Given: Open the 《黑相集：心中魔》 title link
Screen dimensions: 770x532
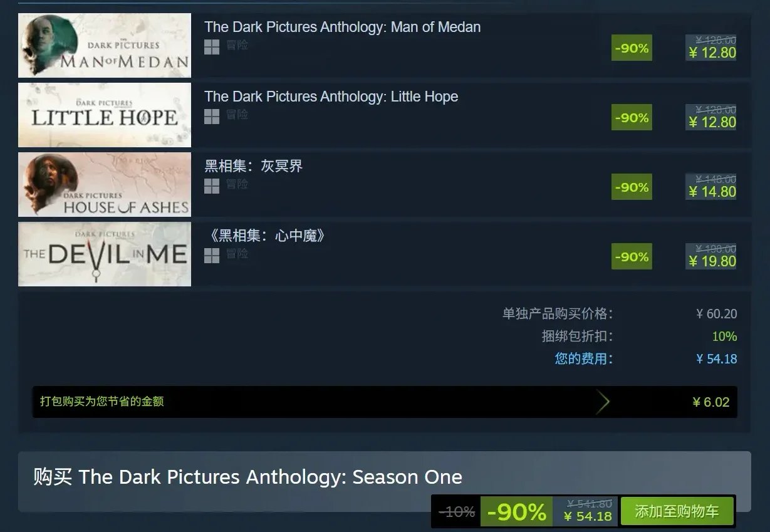Looking at the screenshot, I should [x=266, y=236].
